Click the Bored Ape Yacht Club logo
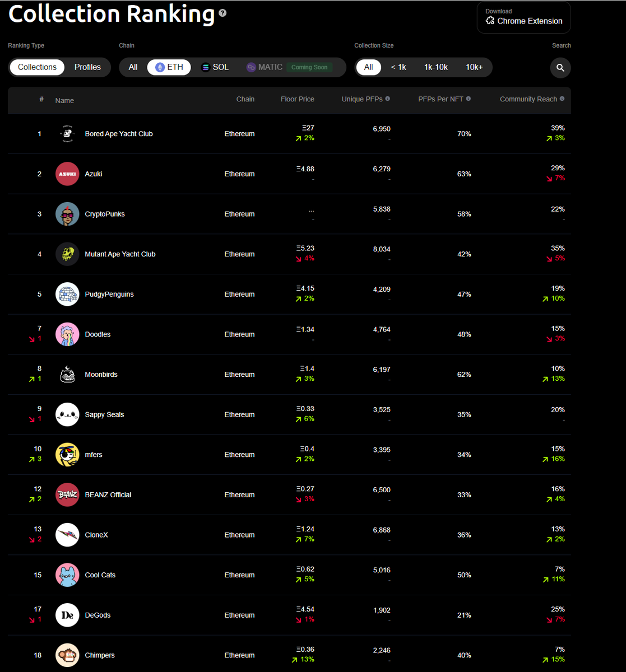The height and width of the screenshot is (672, 626). (x=67, y=134)
